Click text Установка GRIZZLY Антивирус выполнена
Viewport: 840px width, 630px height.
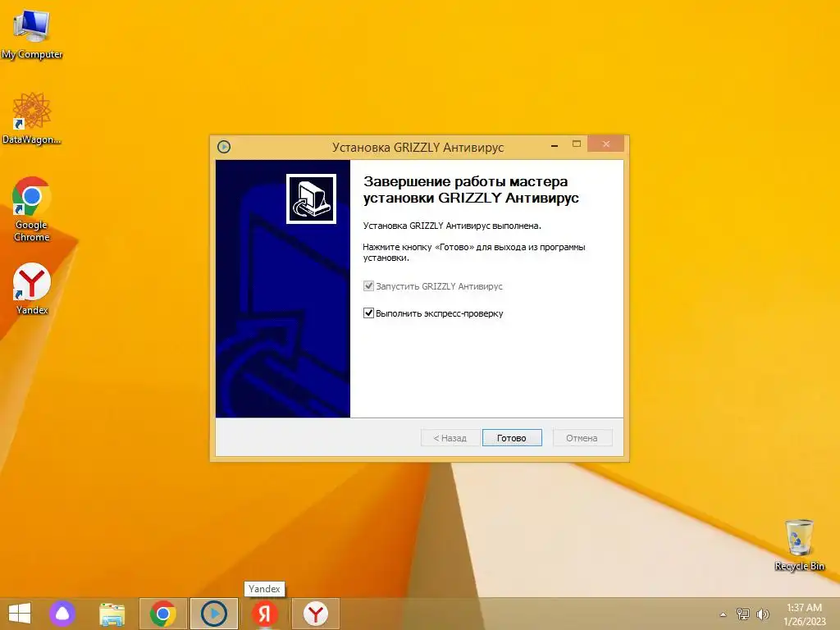[x=452, y=226]
